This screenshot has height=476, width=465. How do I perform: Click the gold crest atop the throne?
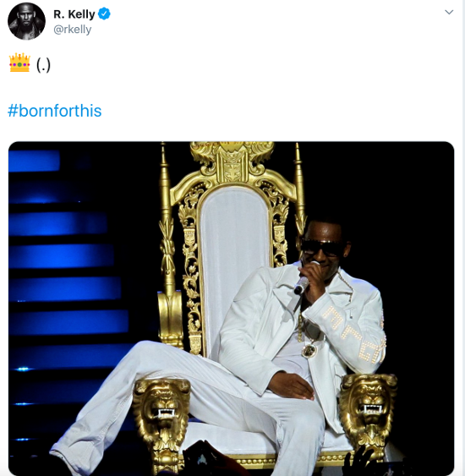point(232,162)
